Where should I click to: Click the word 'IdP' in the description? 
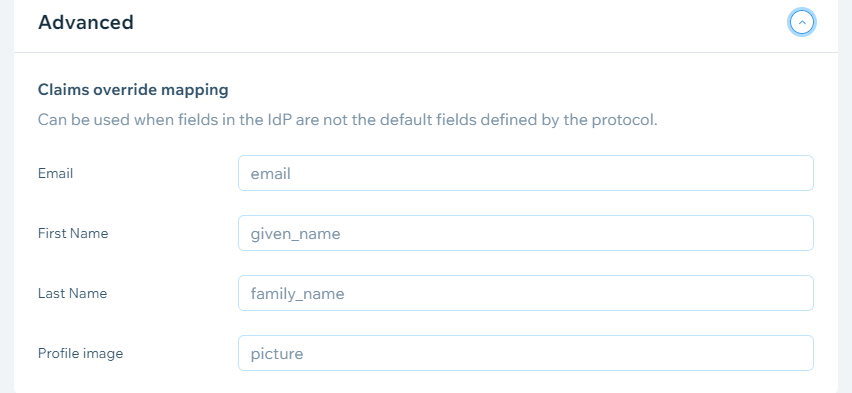pos(279,120)
